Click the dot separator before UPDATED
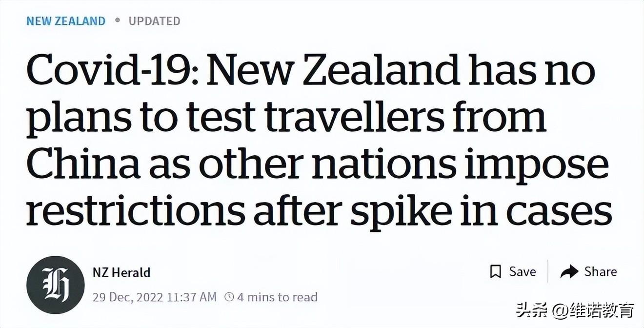 pyautogui.click(x=117, y=20)
